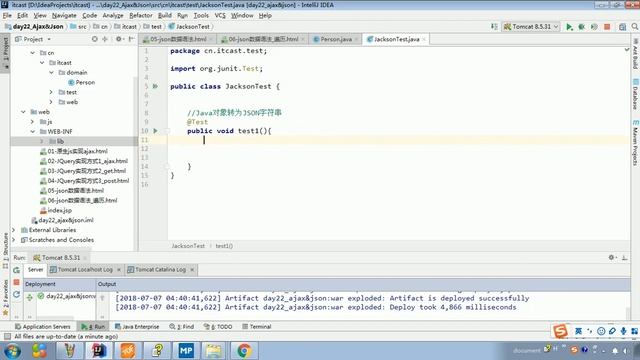
Task: Start debugging with the bug icon
Action: pos(582,27)
